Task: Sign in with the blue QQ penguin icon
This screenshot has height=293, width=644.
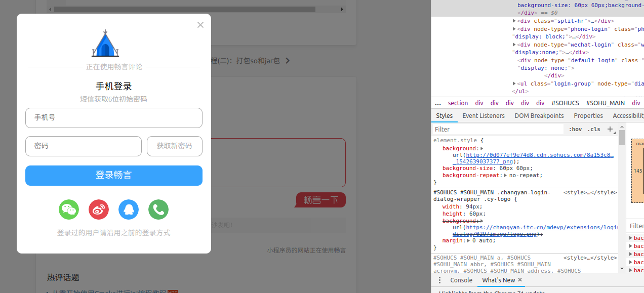Action: 129,210
